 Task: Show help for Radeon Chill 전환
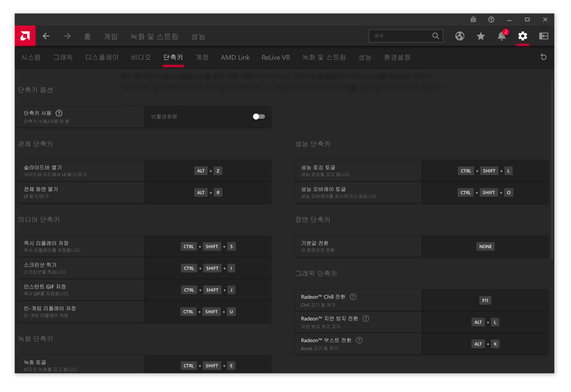pyautogui.click(x=353, y=297)
